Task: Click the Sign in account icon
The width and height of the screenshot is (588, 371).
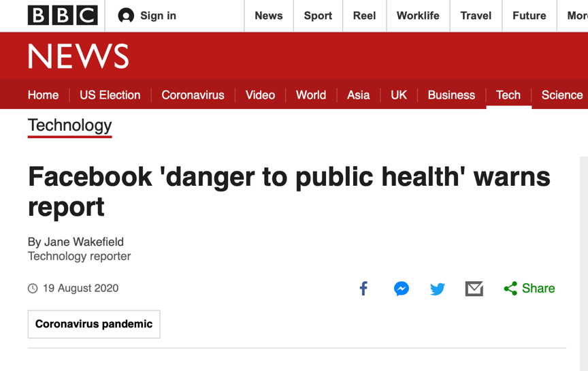Action: (x=126, y=16)
